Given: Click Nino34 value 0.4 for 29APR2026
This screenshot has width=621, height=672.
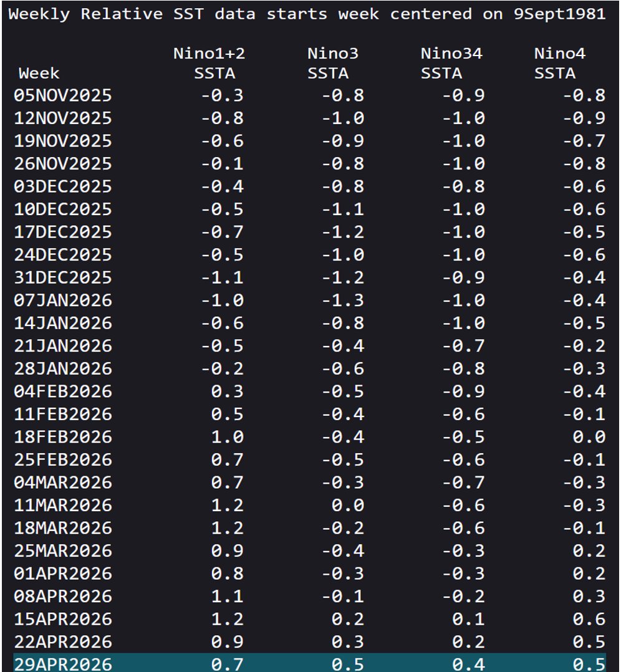Looking at the screenshot, I should (x=468, y=664).
